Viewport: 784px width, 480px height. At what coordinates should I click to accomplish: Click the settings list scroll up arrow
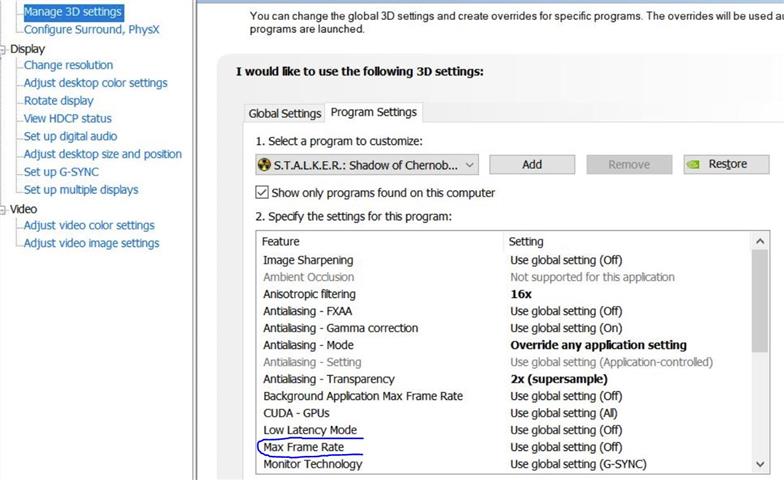tap(760, 242)
